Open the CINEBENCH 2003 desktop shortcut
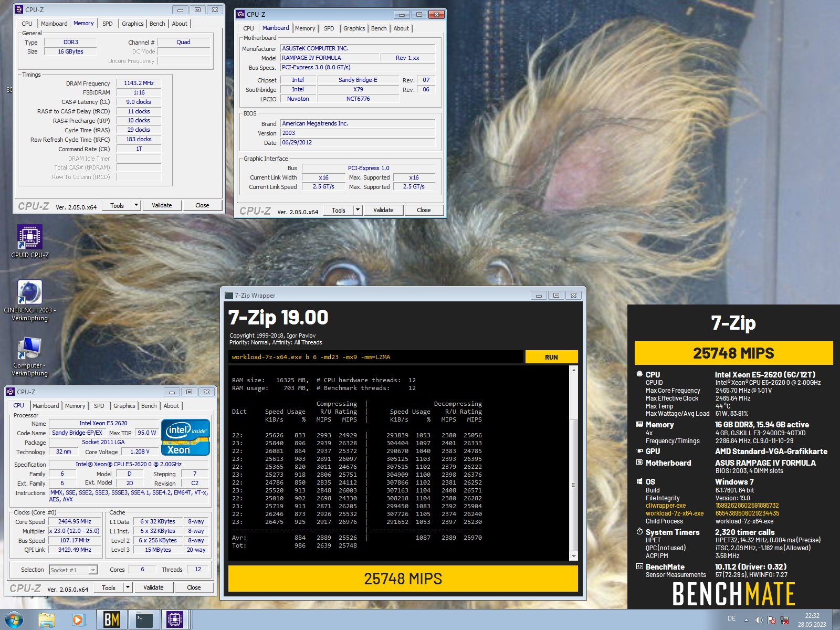Image resolution: width=840 pixels, height=630 pixels. [30, 300]
